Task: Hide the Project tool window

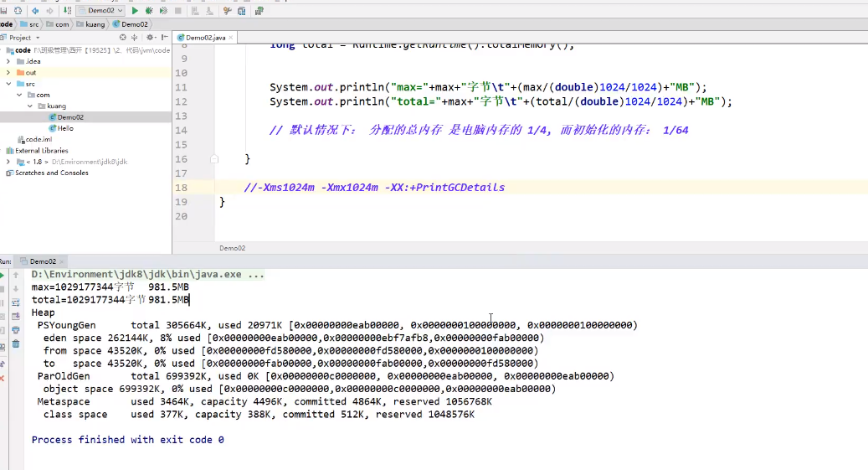Action: (164, 38)
